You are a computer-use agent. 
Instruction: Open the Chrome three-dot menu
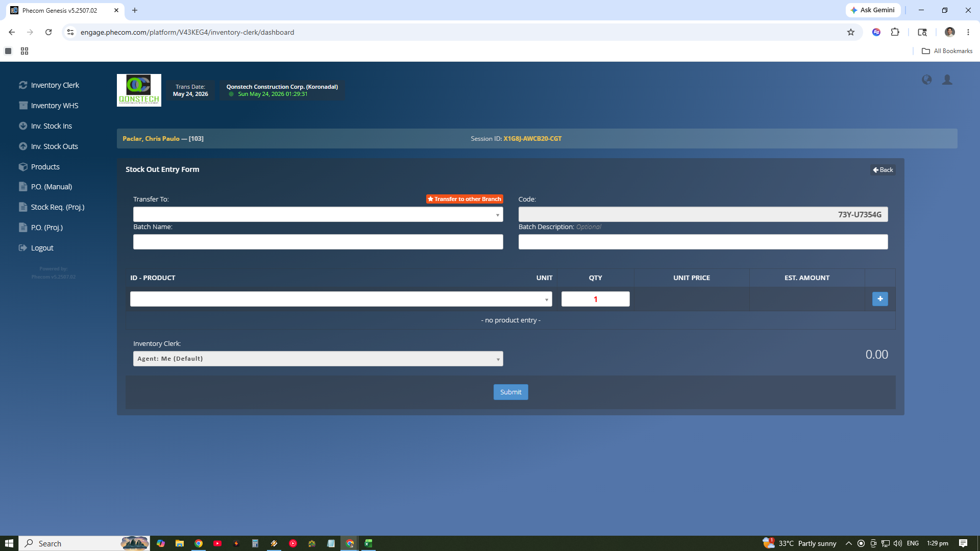click(968, 32)
